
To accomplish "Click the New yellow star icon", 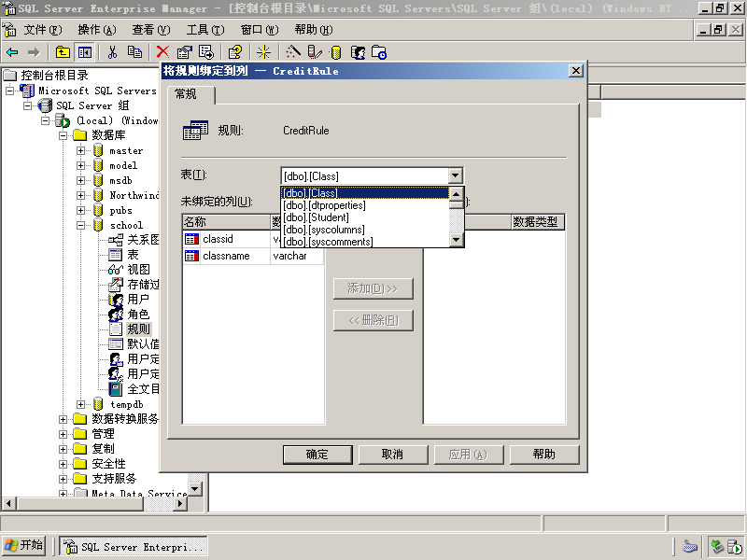I will (263, 52).
